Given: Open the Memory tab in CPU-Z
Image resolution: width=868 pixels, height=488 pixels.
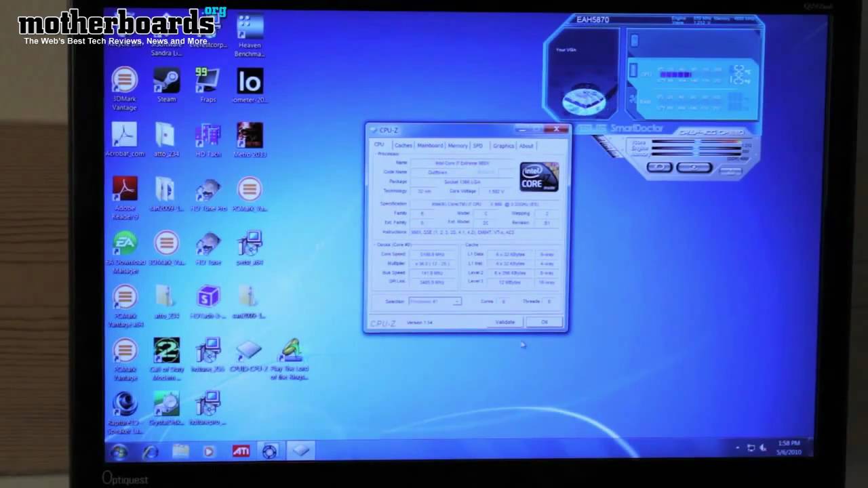Looking at the screenshot, I should tap(458, 145).
